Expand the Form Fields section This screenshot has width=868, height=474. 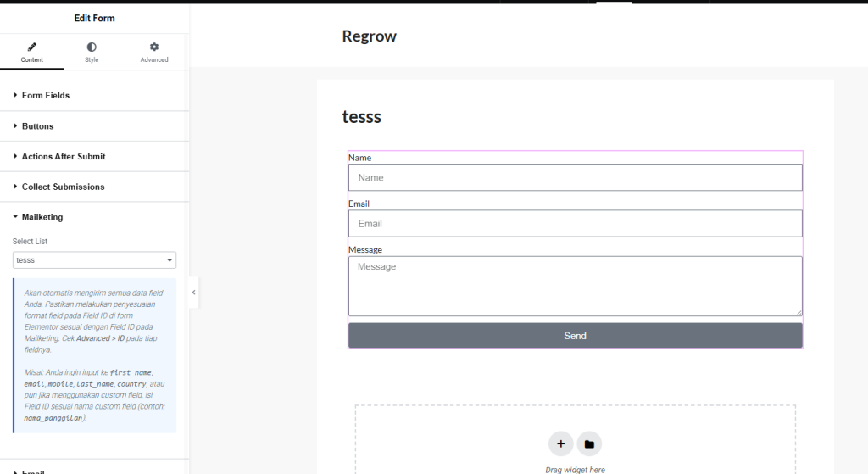coord(46,96)
